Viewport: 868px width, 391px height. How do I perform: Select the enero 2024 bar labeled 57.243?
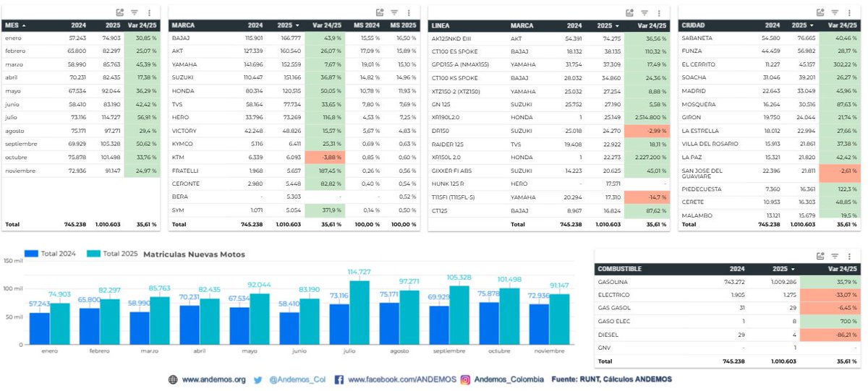pyautogui.click(x=40, y=327)
